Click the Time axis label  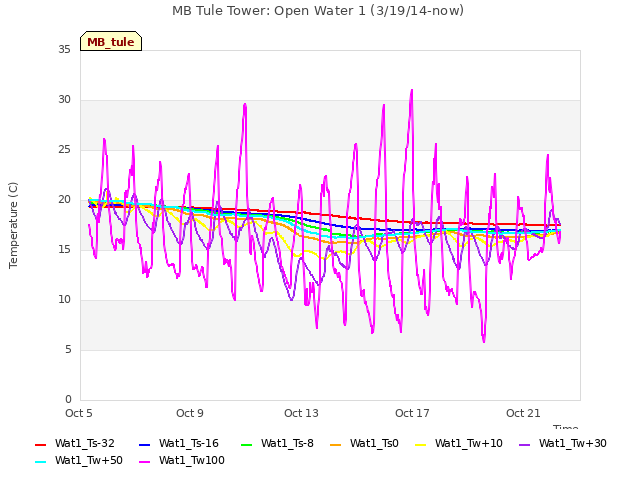point(565,427)
